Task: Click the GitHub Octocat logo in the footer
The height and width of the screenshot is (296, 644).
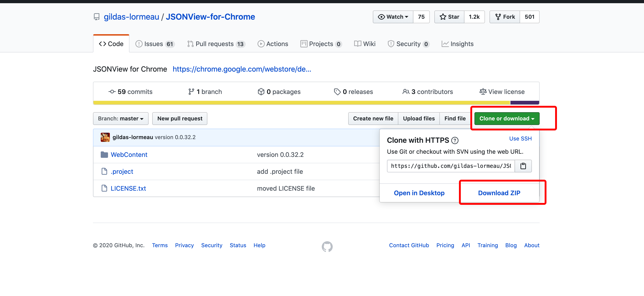Action: tap(327, 247)
